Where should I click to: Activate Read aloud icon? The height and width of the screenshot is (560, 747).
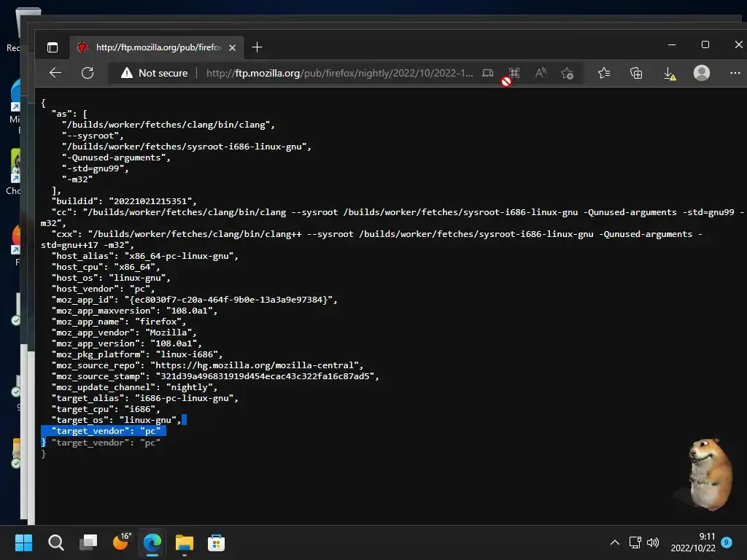click(541, 73)
